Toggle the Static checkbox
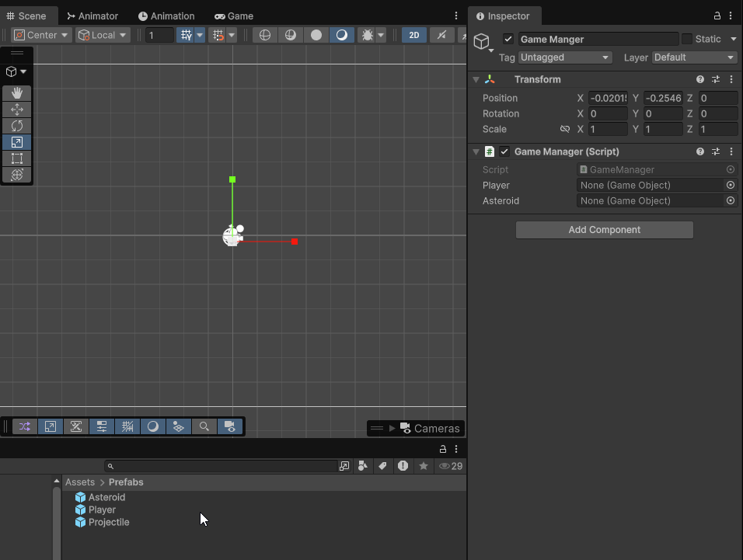 coord(686,39)
